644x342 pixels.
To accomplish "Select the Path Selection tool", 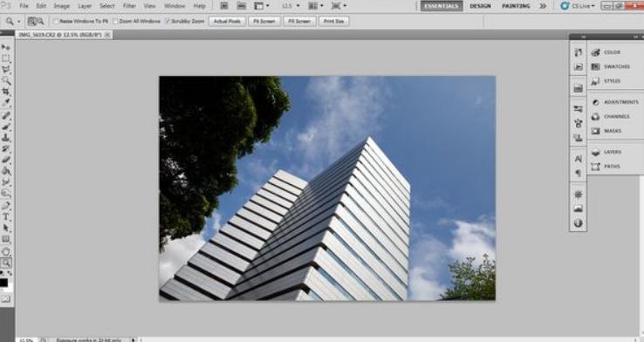I will tap(6, 228).
